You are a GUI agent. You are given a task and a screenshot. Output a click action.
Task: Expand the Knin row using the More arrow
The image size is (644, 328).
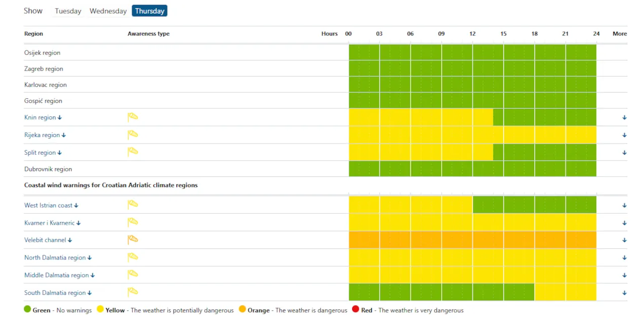(x=624, y=117)
